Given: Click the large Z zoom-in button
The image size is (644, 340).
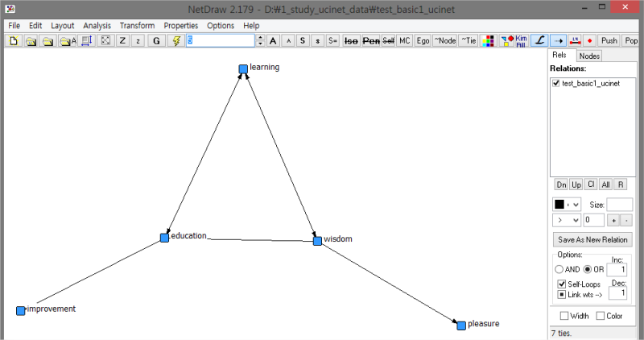Looking at the screenshot, I should (x=122, y=41).
